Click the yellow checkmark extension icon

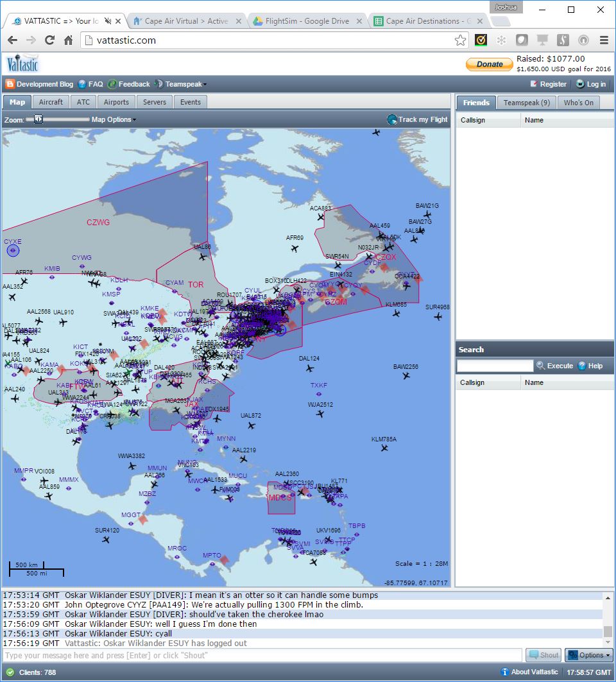(481, 40)
